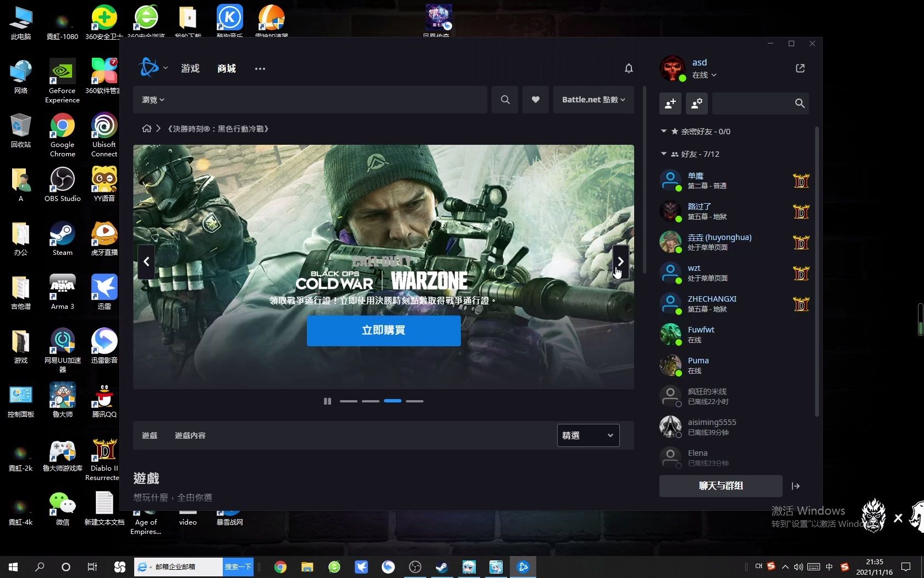The width and height of the screenshot is (924, 578).
Task: Click the shop browse search bar
Action: coord(310,100)
